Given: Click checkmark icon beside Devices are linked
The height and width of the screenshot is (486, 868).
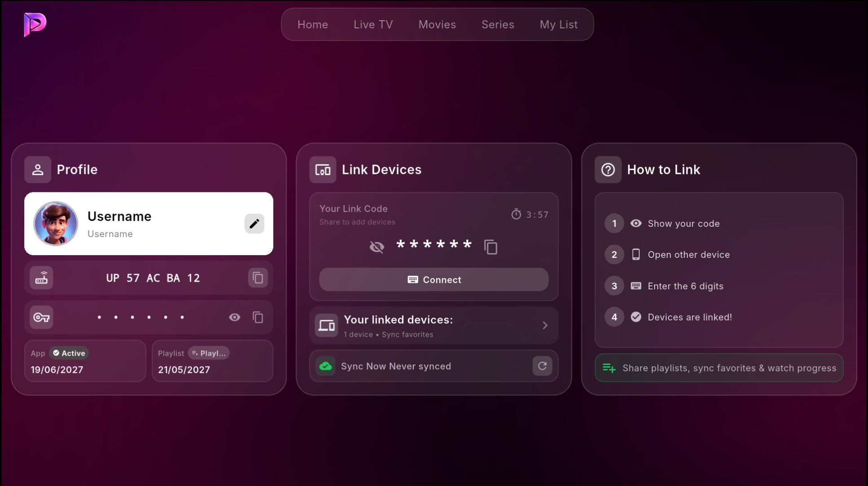Looking at the screenshot, I should (636, 317).
